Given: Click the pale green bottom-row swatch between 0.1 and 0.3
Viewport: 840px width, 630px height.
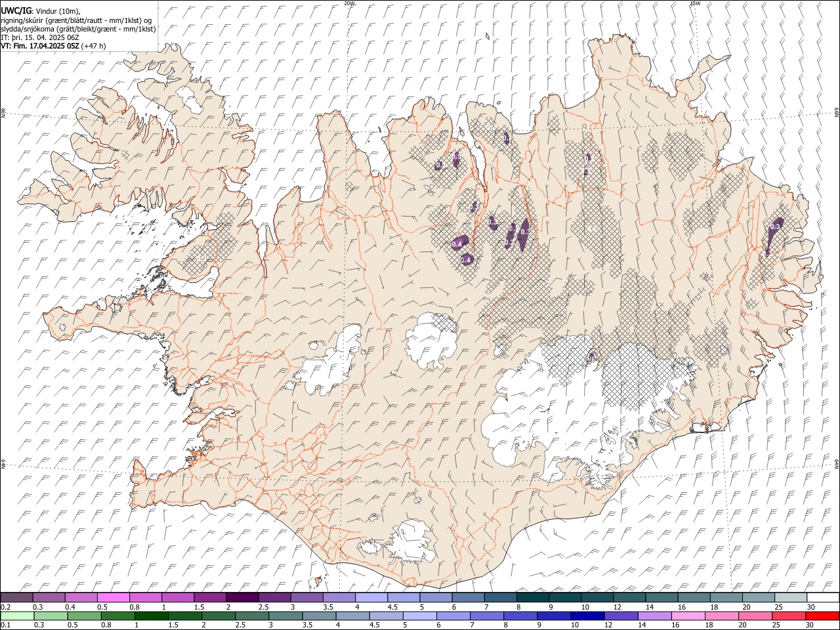Looking at the screenshot, I should pyautogui.click(x=17, y=616).
